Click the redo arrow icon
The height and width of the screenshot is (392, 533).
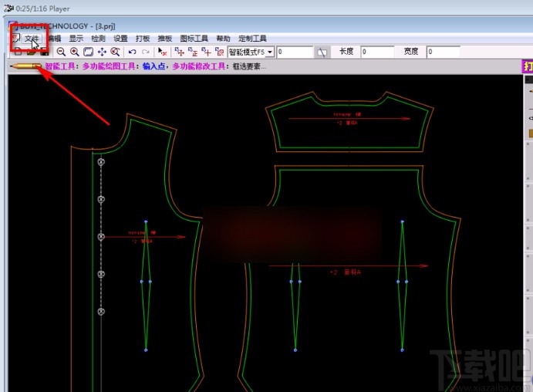tap(145, 52)
